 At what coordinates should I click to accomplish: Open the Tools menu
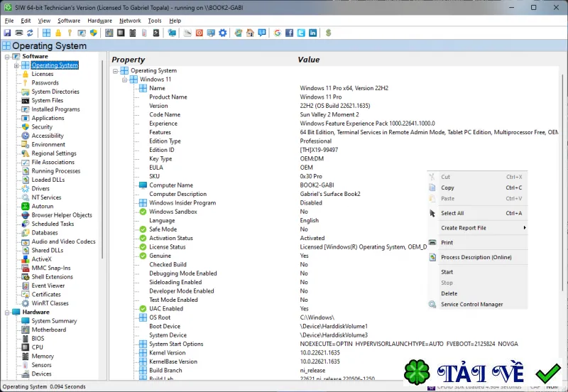pos(154,21)
